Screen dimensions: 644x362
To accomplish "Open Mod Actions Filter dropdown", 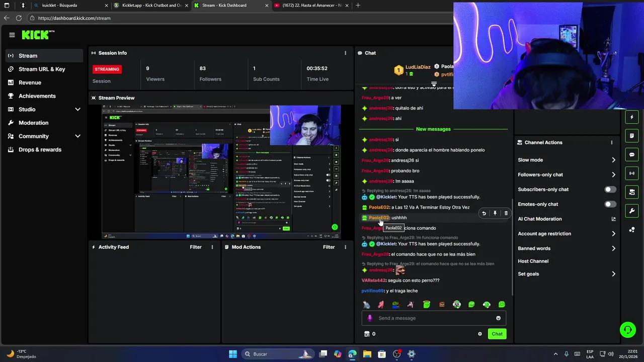I will 329,247.
